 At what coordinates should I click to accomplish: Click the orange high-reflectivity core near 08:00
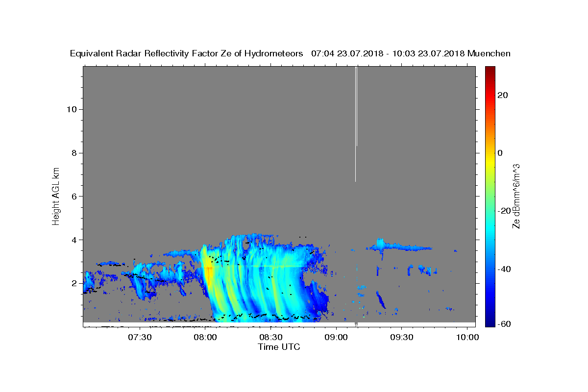pyautogui.click(x=208, y=277)
